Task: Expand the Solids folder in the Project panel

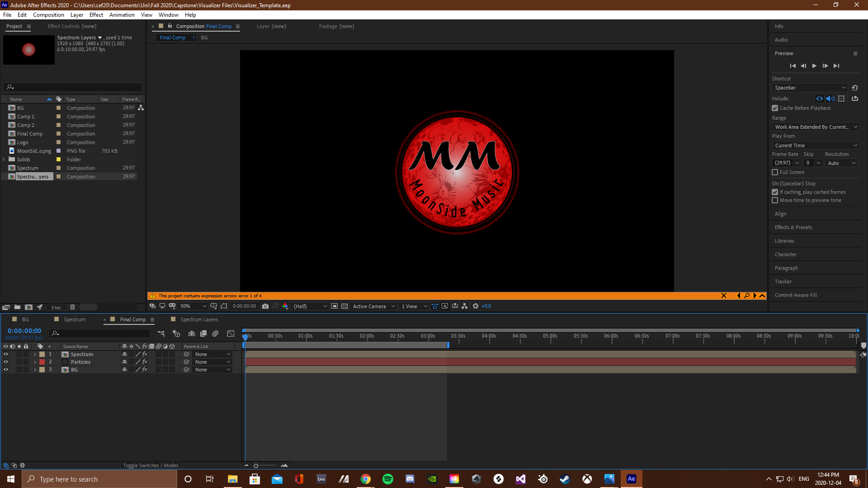Action: (4, 160)
